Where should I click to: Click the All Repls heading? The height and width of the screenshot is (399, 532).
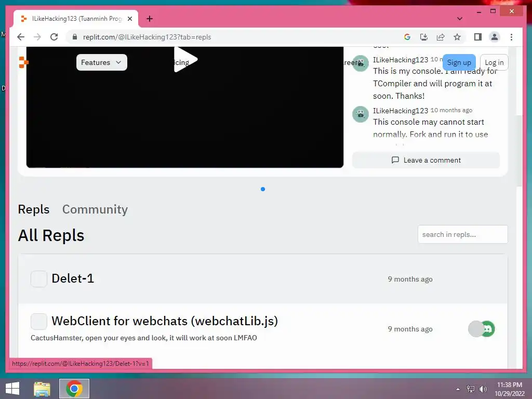pos(51,235)
